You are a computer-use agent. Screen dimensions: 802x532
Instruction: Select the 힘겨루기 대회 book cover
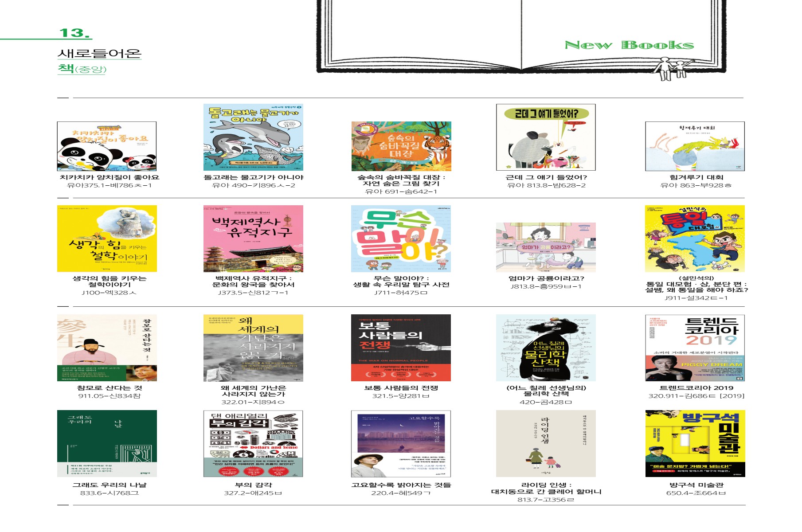coord(695,146)
